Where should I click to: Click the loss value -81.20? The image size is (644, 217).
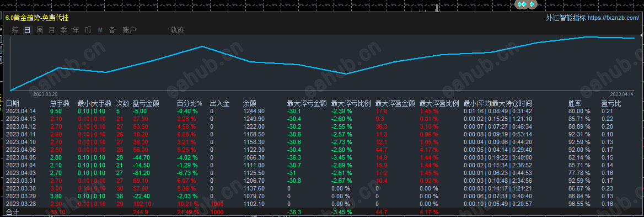(x=141, y=173)
